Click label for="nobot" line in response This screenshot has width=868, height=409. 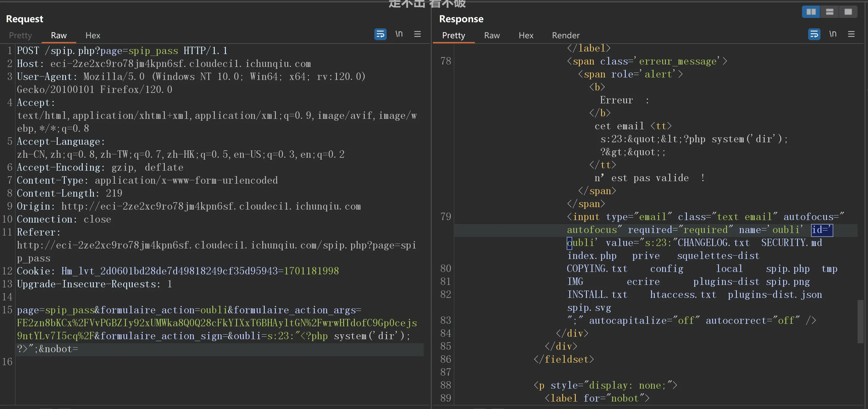coord(597,398)
